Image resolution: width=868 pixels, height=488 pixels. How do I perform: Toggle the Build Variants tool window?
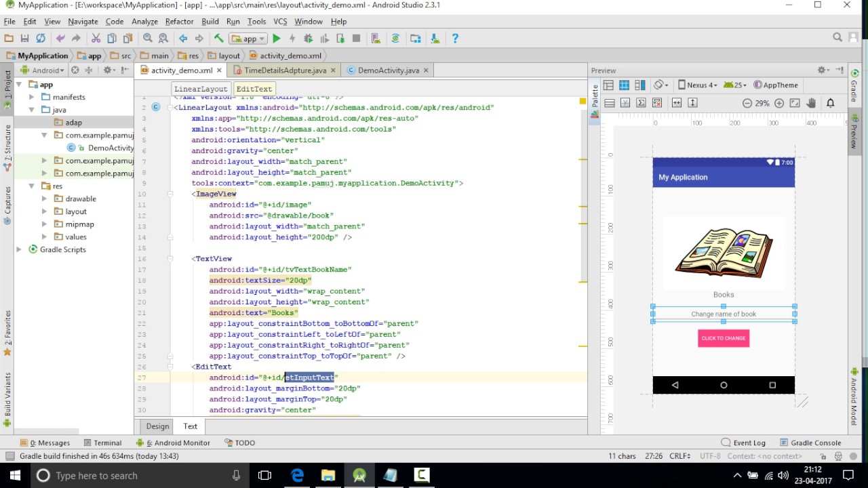point(7,400)
